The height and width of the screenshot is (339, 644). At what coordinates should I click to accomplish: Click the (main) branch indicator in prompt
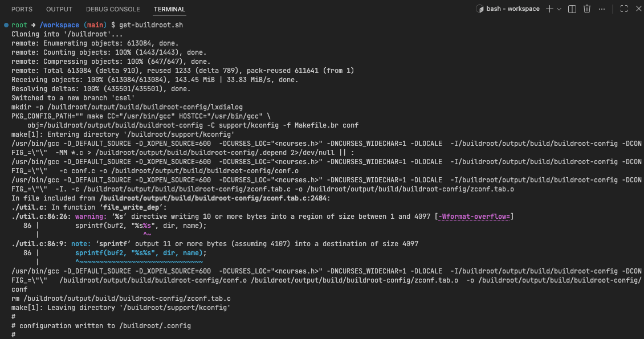coord(95,25)
